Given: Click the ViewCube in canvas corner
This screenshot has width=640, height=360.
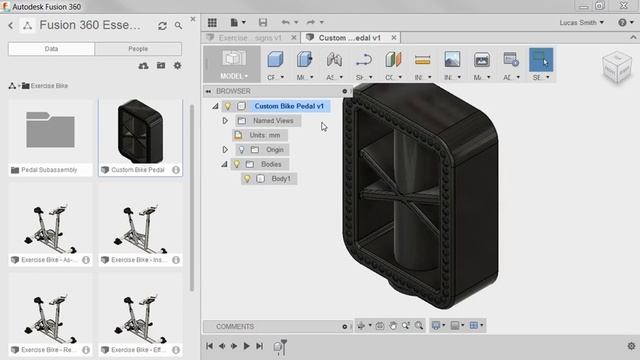Looking at the screenshot, I should point(617,68).
